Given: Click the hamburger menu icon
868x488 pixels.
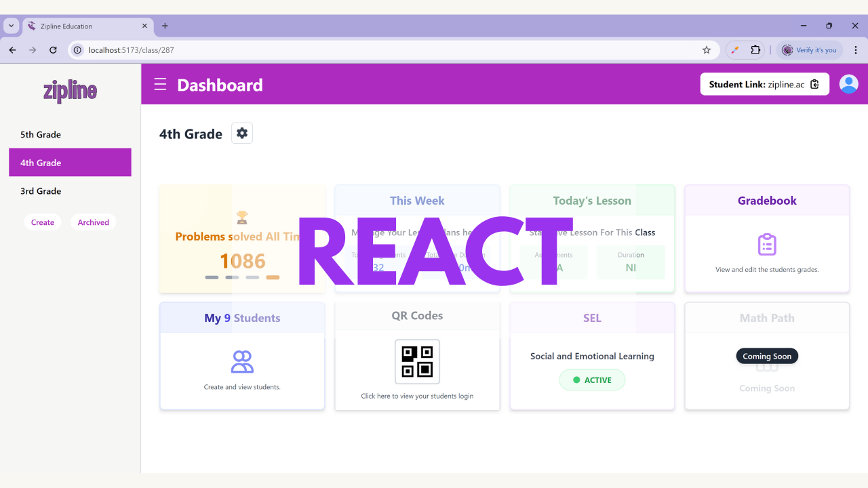Looking at the screenshot, I should click(160, 84).
